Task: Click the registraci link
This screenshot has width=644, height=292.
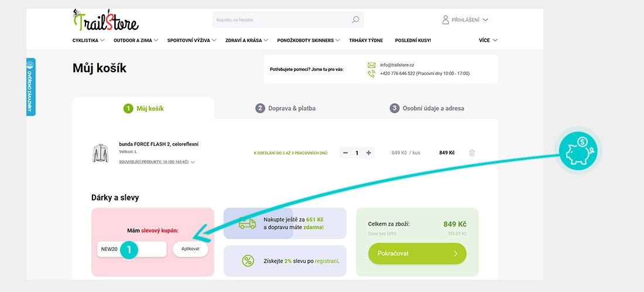Action: point(327,261)
